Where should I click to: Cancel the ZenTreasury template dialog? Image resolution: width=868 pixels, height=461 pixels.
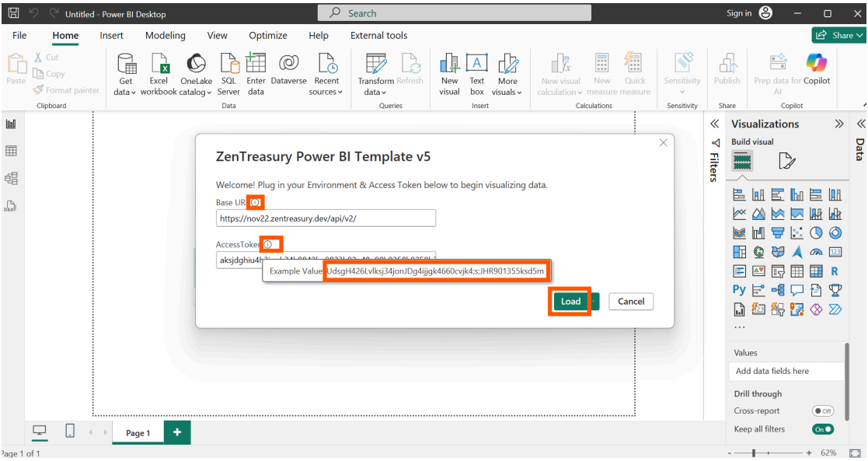pos(631,301)
